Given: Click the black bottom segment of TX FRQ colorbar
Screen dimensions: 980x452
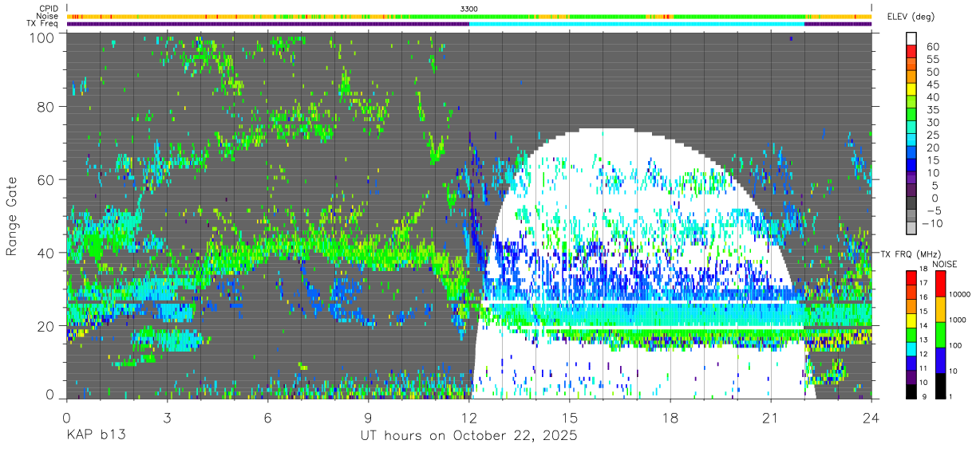Looking at the screenshot, I should coord(911,391).
